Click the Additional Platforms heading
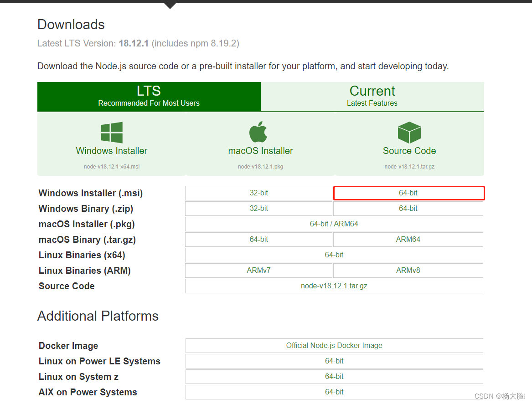 (x=98, y=316)
